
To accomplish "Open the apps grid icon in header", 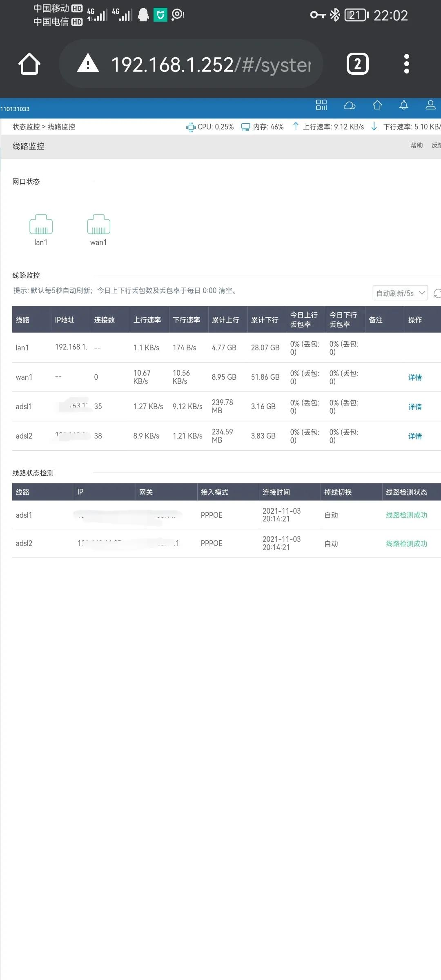I will tap(322, 106).
